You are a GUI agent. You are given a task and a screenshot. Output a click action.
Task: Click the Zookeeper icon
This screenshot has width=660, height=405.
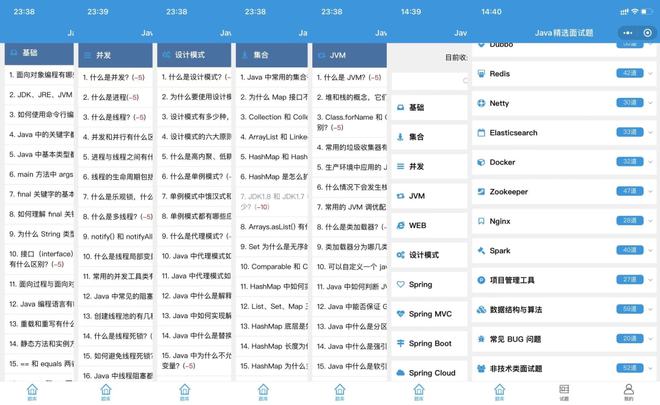(480, 191)
